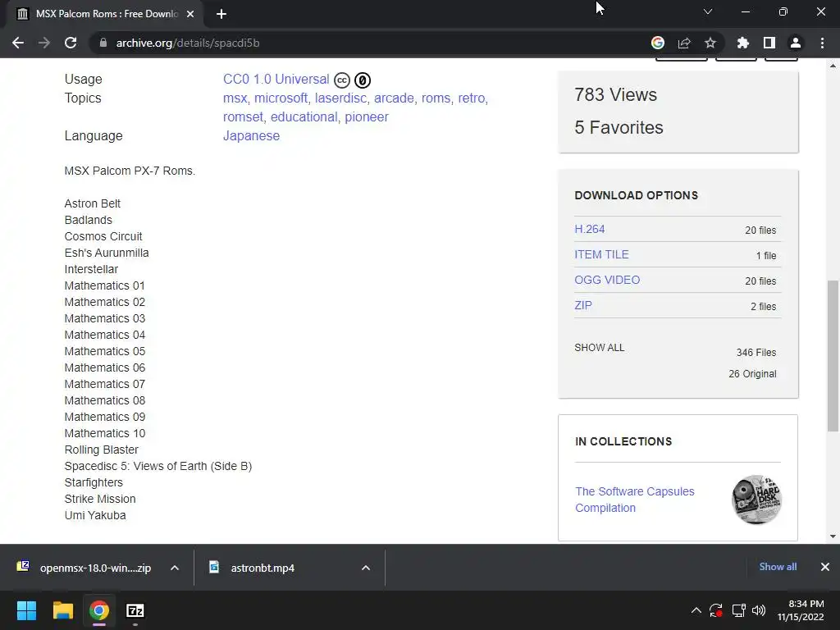Click the '5 Favorites' text

coord(619,127)
